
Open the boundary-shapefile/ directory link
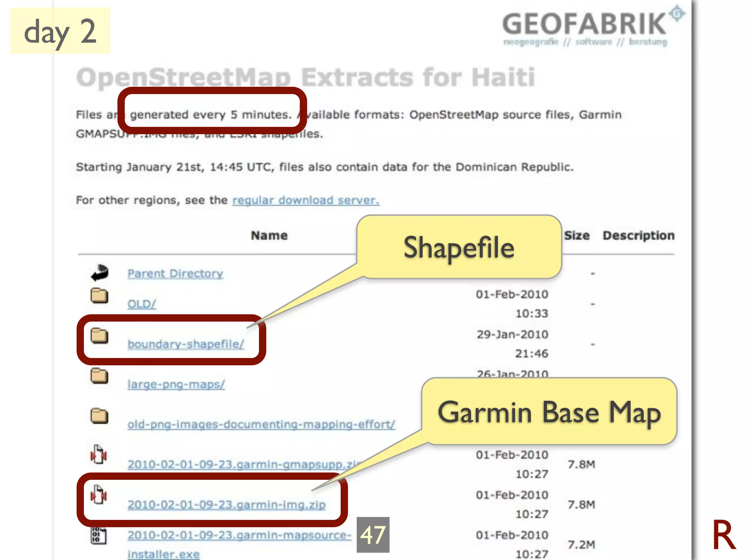click(186, 344)
